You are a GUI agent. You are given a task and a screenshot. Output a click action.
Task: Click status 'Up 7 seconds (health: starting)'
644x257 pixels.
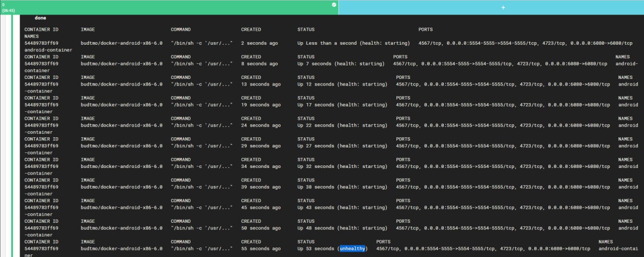coord(341,64)
